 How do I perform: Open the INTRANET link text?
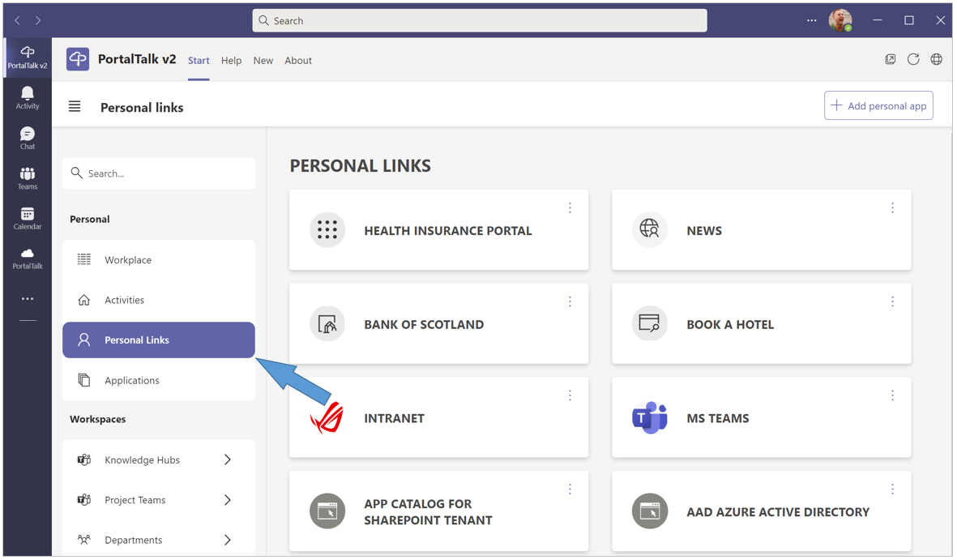tap(395, 418)
